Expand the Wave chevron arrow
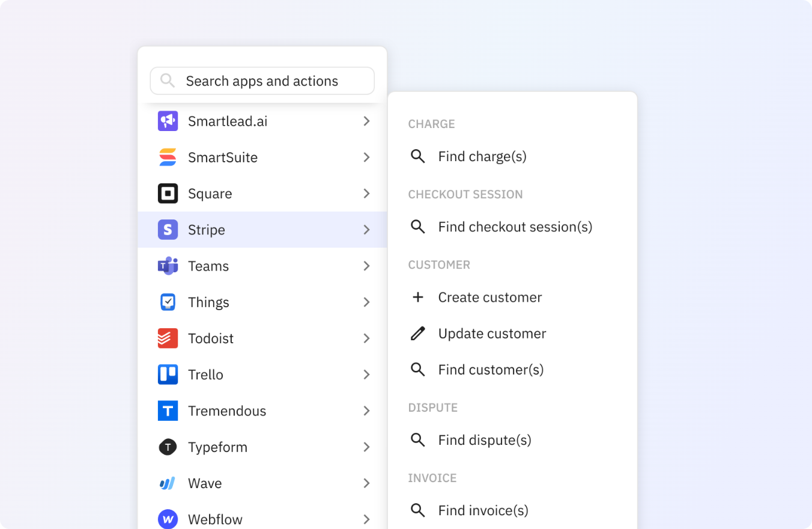812x529 pixels. pos(366,483)
